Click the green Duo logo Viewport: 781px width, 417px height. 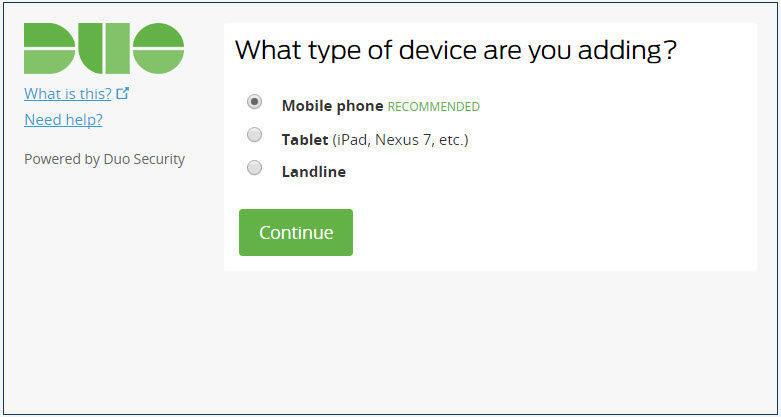tap(104, 48)
